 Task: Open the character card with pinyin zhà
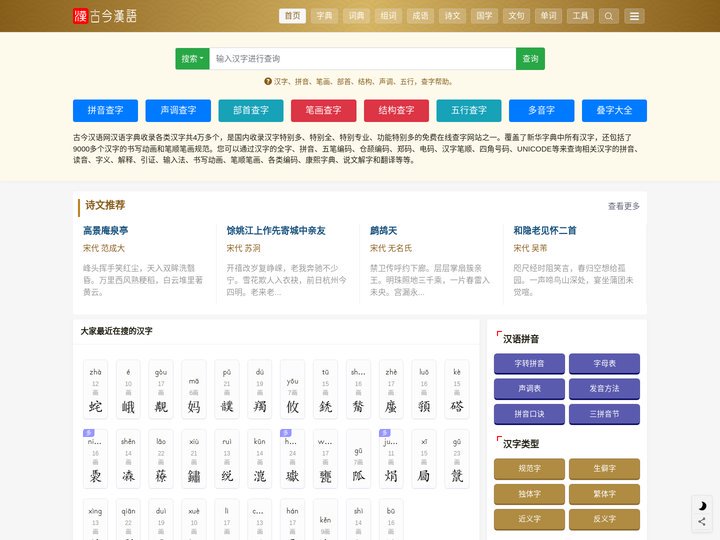(96, 389)
